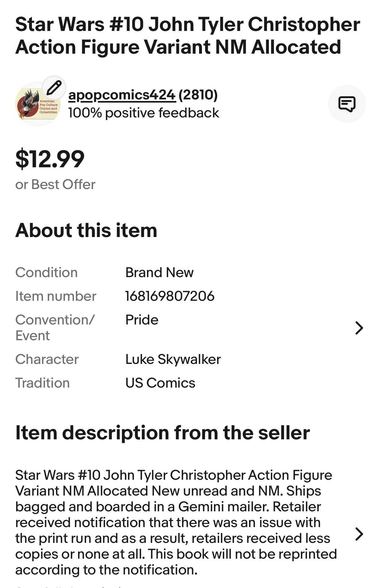This screenshot has width=371, height=588.
Task: Tap the pencil edit icon on seller avatar
Action: click(x=54, y=87)
